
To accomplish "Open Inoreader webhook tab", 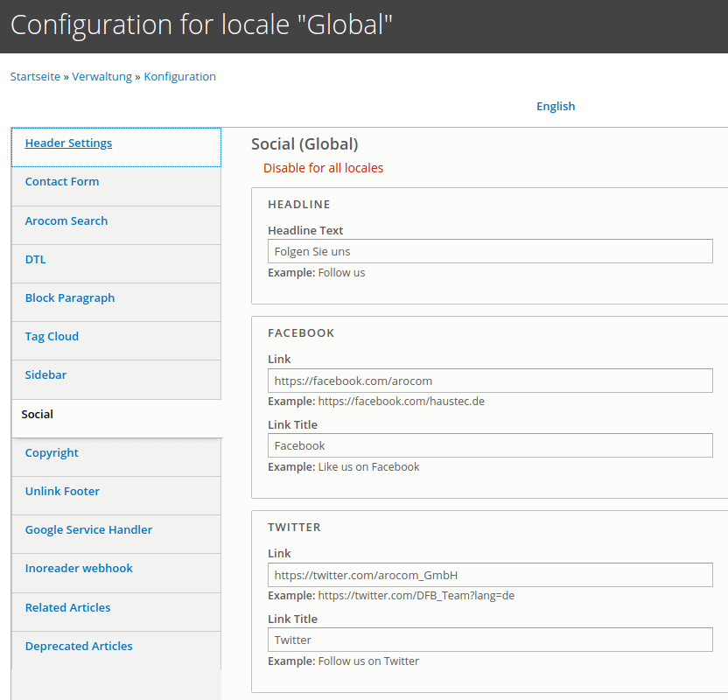I will [79, 569].
